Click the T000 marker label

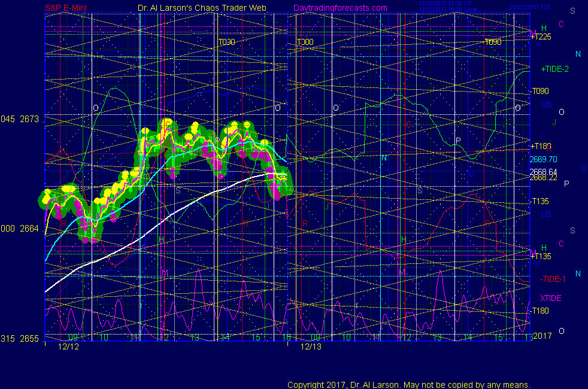(305, 42)
